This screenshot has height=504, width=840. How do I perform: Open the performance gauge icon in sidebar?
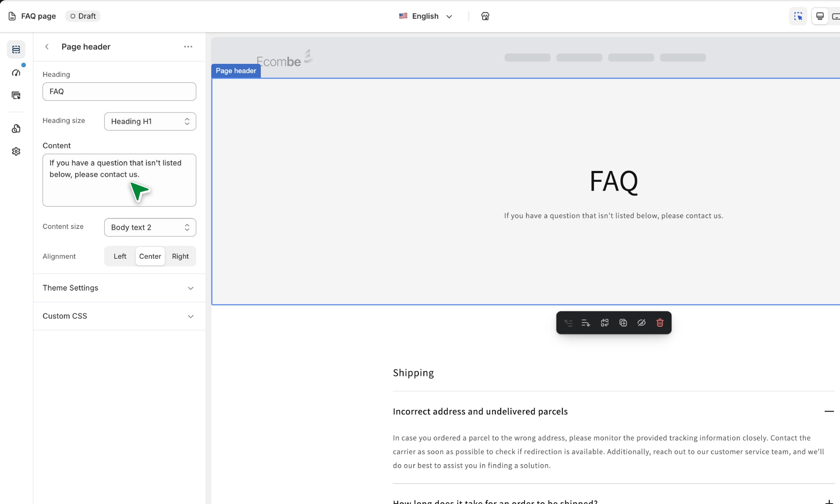[16, 73]
